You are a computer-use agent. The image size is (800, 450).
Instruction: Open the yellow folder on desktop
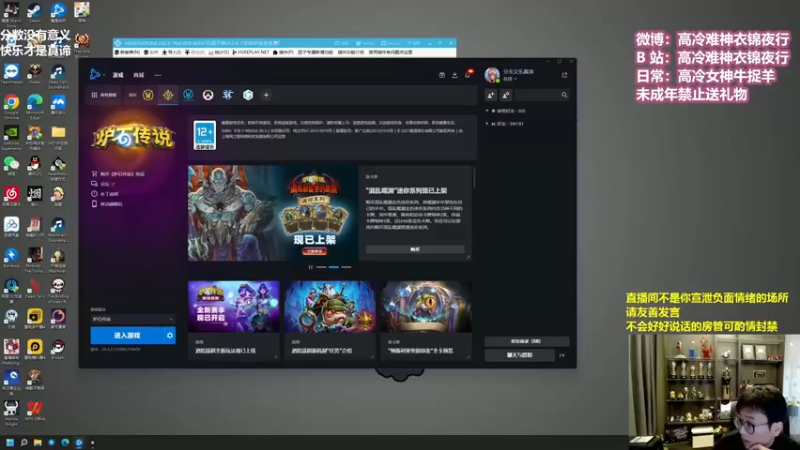pyautogui.click(x=58, y=137)
